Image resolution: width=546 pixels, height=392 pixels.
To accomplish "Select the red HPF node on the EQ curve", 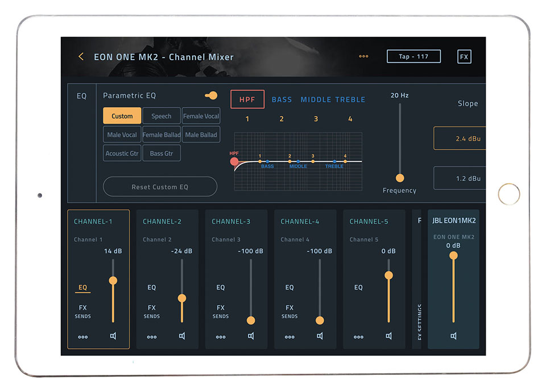I will click(234, 162).
